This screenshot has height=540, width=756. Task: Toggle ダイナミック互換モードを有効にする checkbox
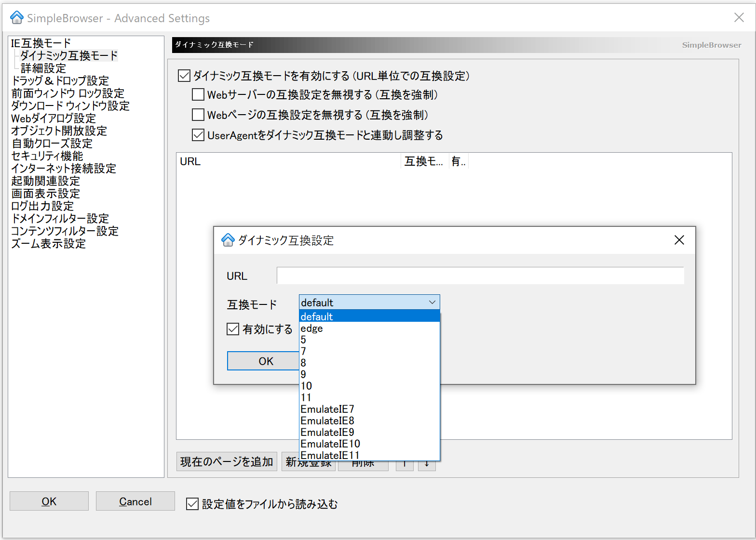click(x=184, y=76)
